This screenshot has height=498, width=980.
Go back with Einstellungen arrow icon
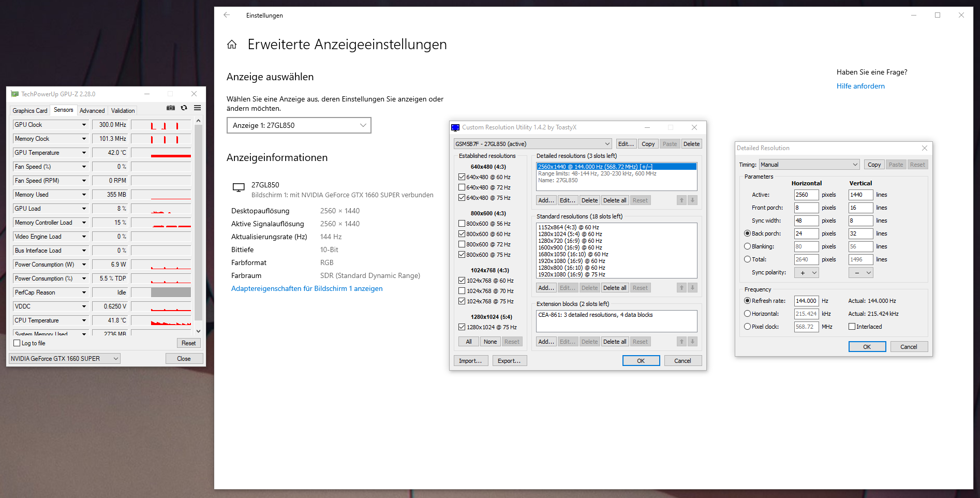click(x=227, y=15)
